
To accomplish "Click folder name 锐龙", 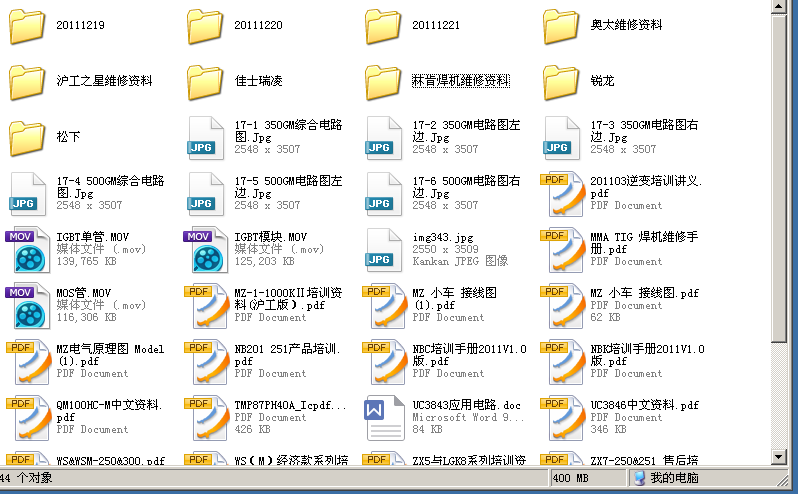I will pyautogui.click(x=603, y=81).
